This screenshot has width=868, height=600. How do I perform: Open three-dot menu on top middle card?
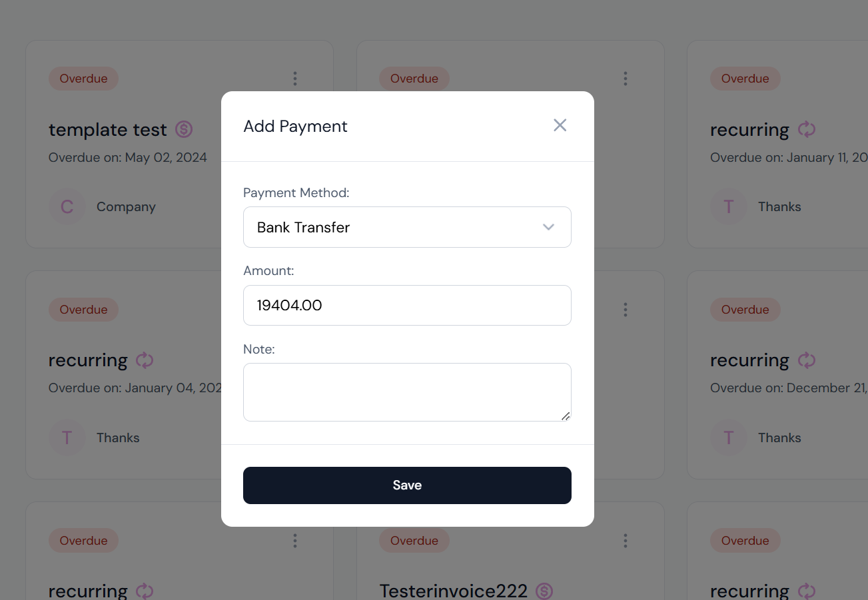[x=626, y=79]
